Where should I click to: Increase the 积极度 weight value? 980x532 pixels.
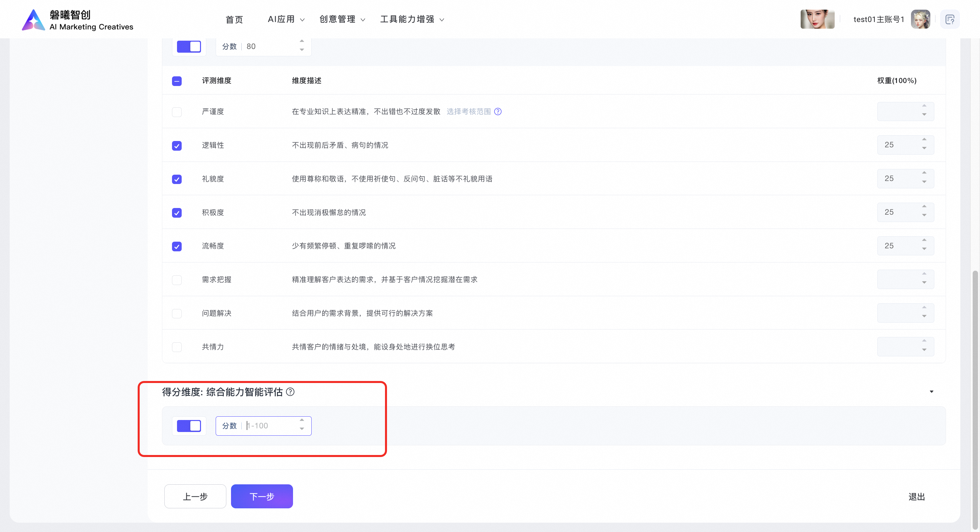924,207
